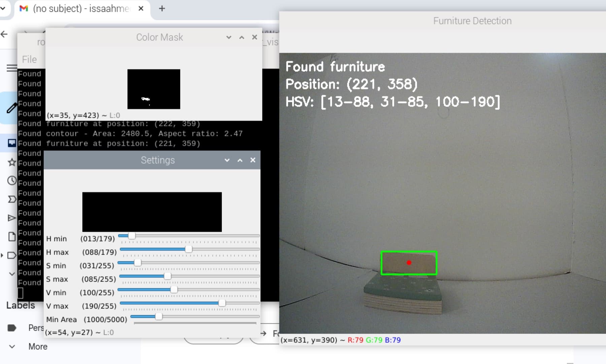Open the Personal label icon in Gmail
Screen dimensions: 606x364
[12, 328]
